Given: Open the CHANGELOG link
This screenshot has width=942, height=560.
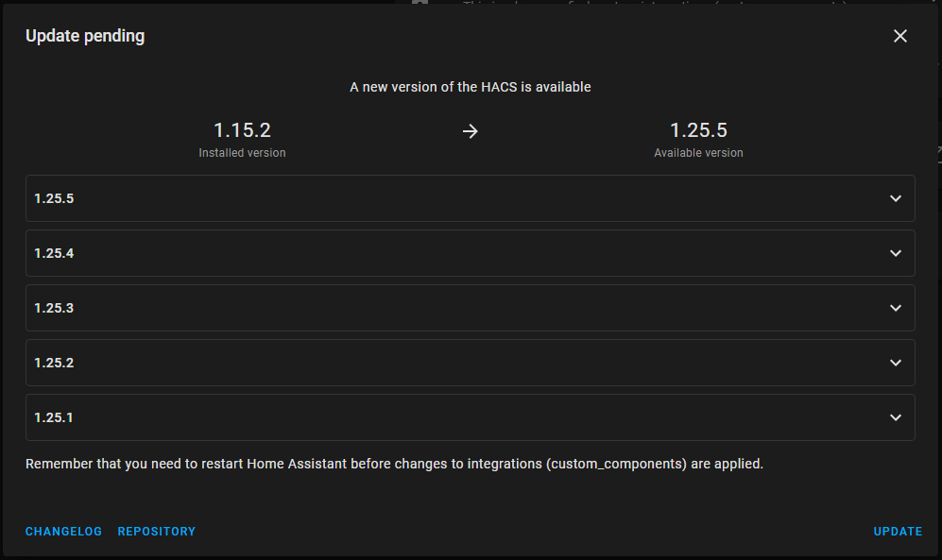Looking at the screenshot, I should [x=63, y=531].
